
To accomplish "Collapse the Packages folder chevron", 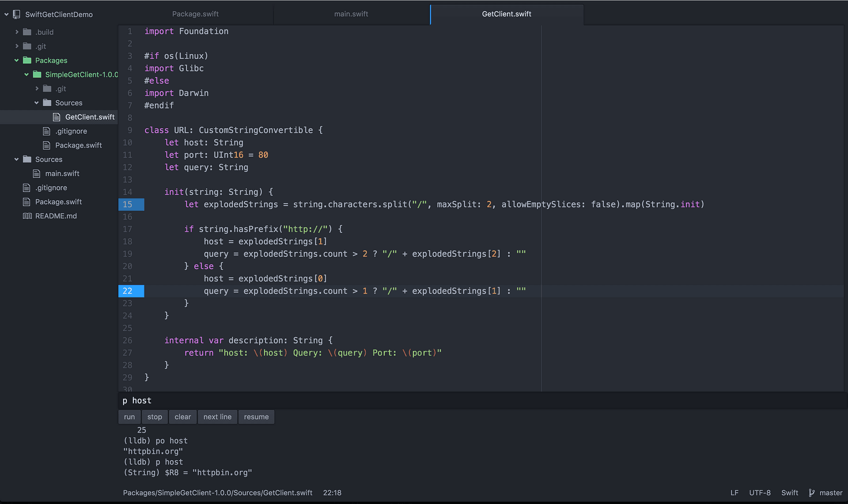I will [17, 61].
